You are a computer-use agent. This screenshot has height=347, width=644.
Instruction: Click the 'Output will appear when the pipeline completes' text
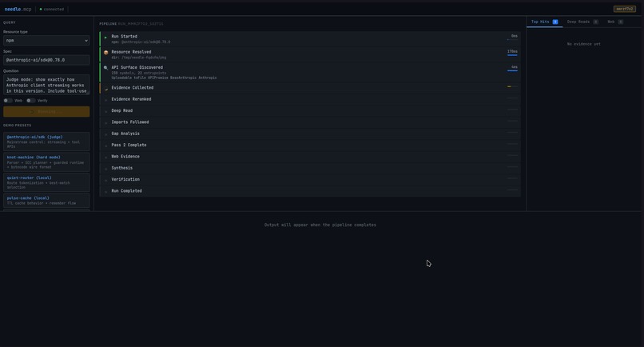click(x=320, y=225)
